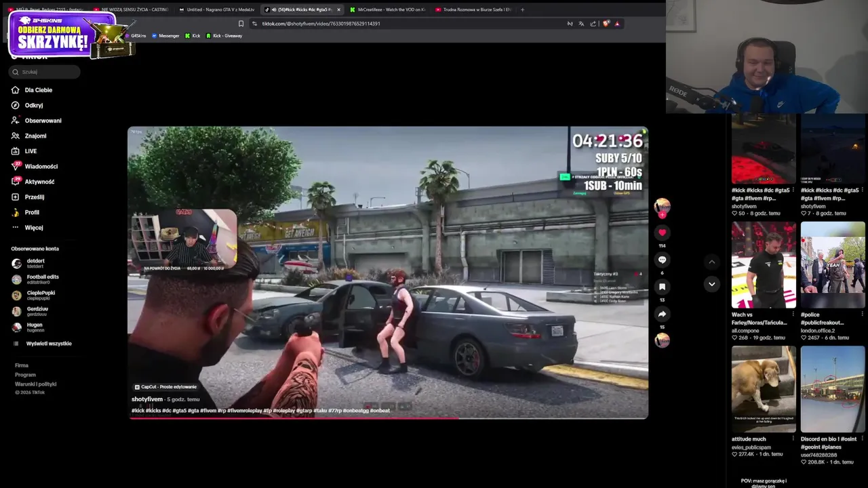Open the options menu for Discord en bio video

pos(862,439)
